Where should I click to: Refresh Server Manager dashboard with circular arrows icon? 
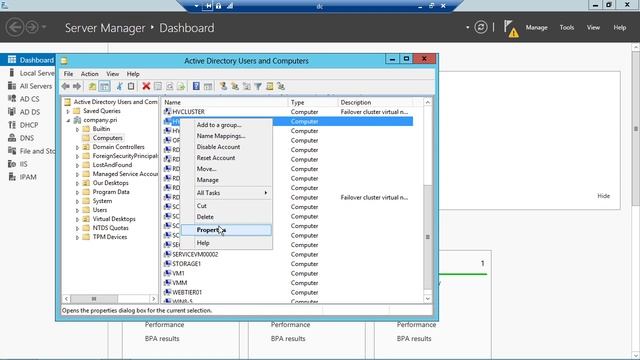[481, 27]
